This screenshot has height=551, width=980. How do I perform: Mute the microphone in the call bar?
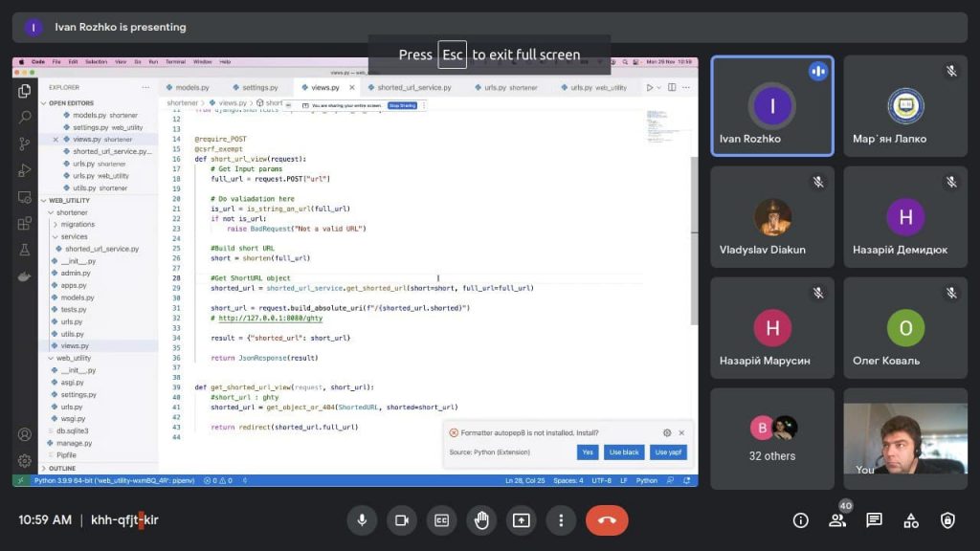click(362, 520)
